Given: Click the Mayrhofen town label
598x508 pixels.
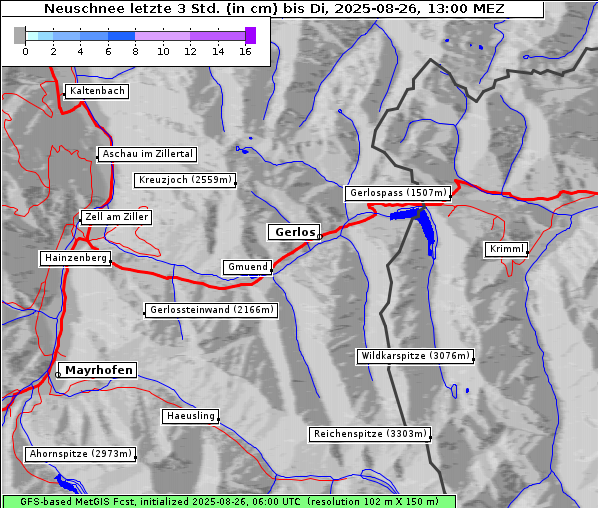Looking at the screenshot, I should tap(98, 370).
